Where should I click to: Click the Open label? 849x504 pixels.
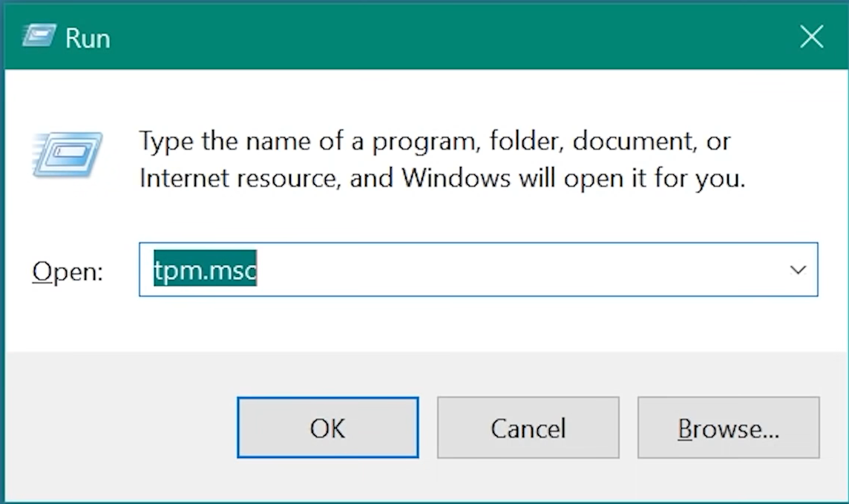click(x=68, y=271)
